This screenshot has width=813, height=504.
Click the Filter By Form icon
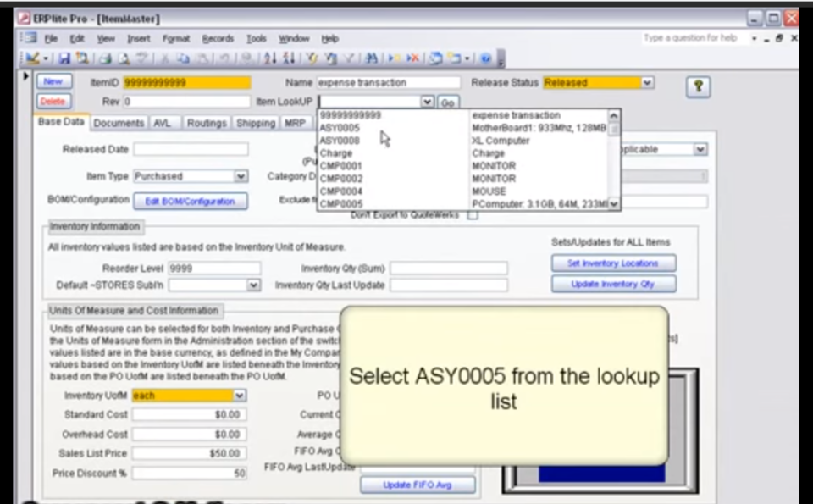pos(330,58)
